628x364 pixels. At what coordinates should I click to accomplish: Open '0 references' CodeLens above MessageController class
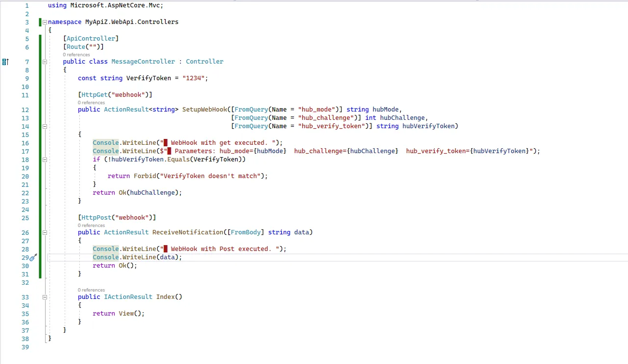pos(76,55)
